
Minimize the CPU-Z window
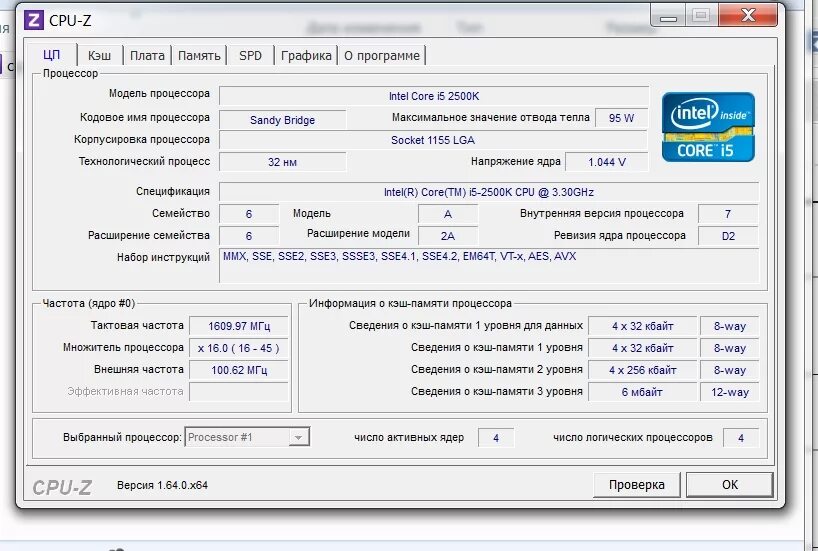pyautogui.click(x=668, y=16)
